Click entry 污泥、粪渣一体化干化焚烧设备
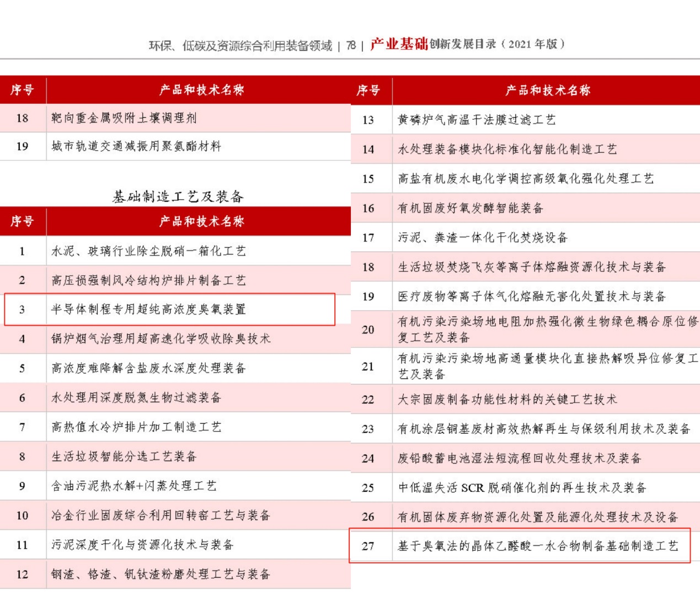Viewport: 700px width, 600px height. [x=483, y=238]
